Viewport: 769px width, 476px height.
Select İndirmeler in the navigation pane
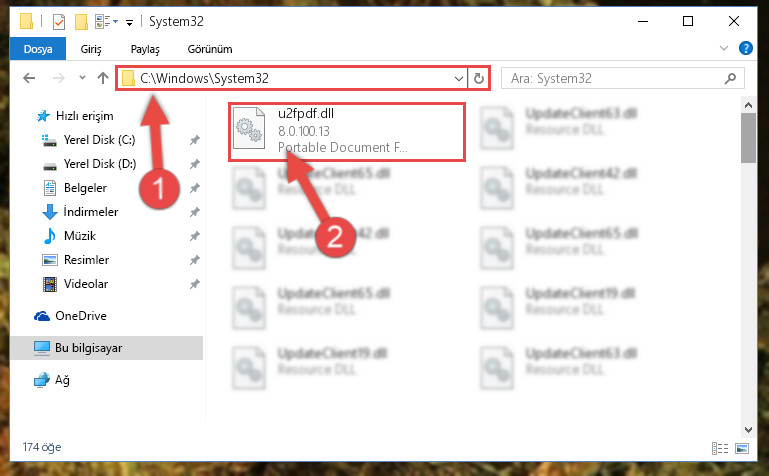coord(91,212)
